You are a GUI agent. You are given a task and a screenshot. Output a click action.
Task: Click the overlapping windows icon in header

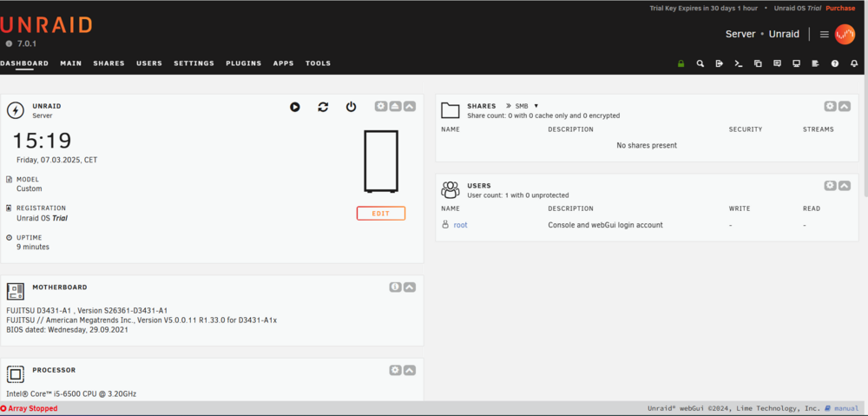[x=758, y=63]
